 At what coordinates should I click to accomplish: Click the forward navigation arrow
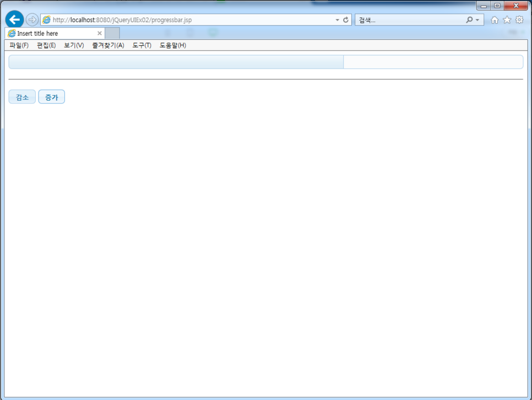coord(32,20)
